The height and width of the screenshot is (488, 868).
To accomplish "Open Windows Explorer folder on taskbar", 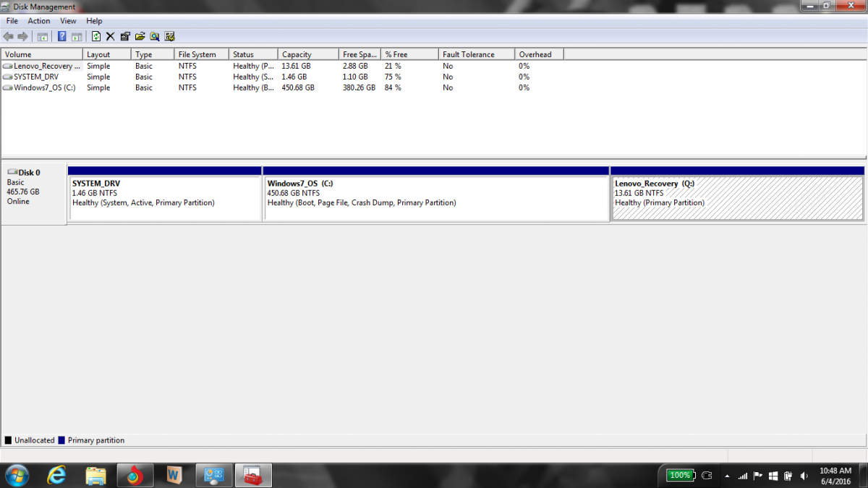I will point(96,475).
